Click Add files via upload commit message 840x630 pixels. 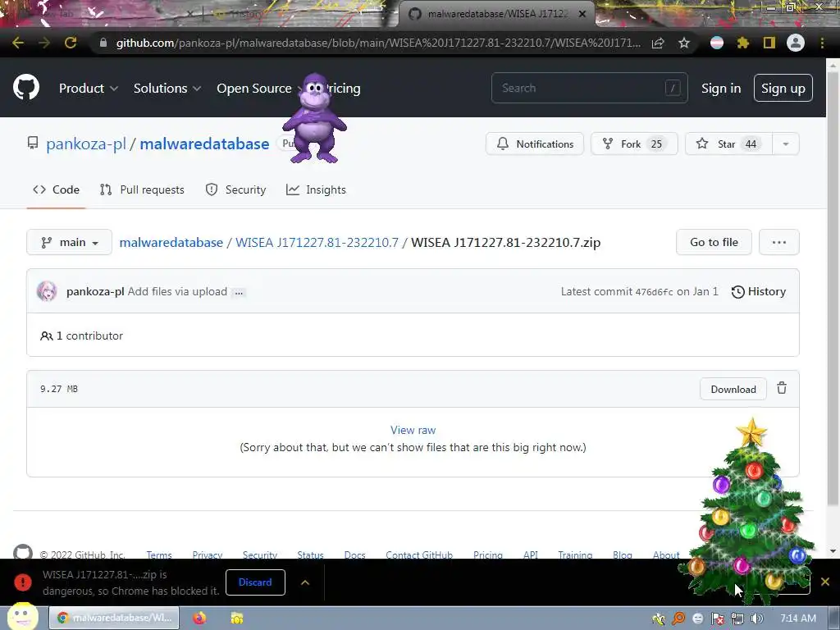point(177,291)
